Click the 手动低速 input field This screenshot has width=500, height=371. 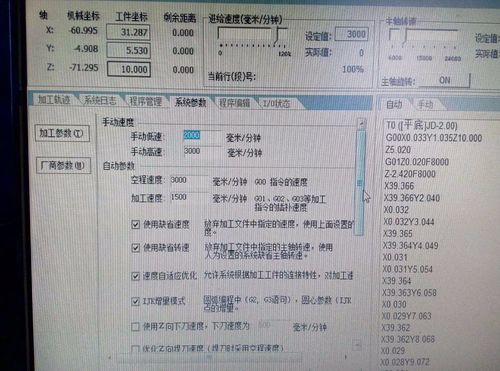(x=202, y=136)
